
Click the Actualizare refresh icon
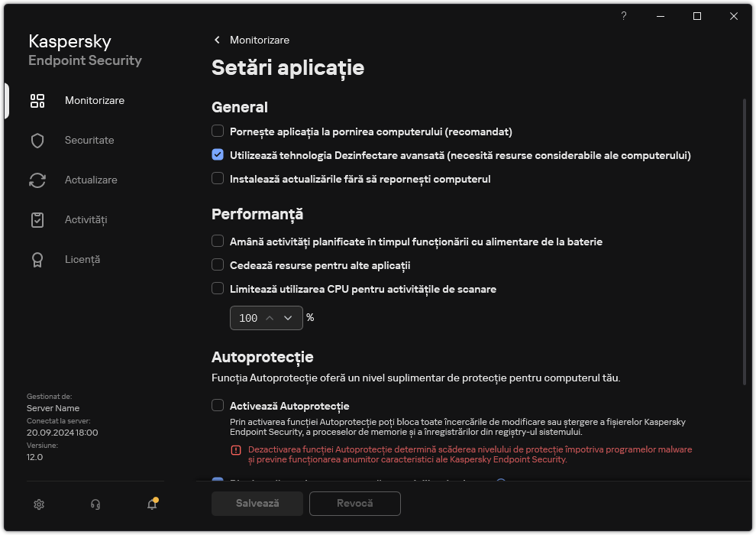[x=37, y=180]
